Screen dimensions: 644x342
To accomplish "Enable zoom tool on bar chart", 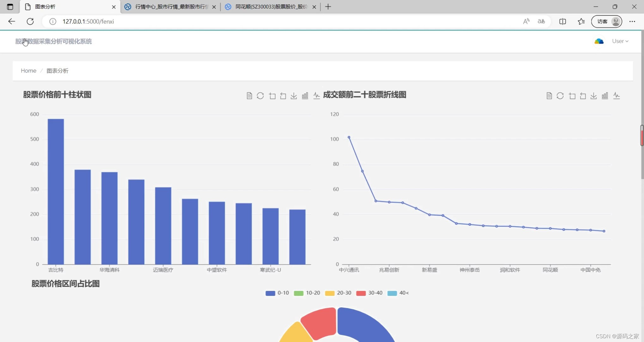I will (272, 96).
